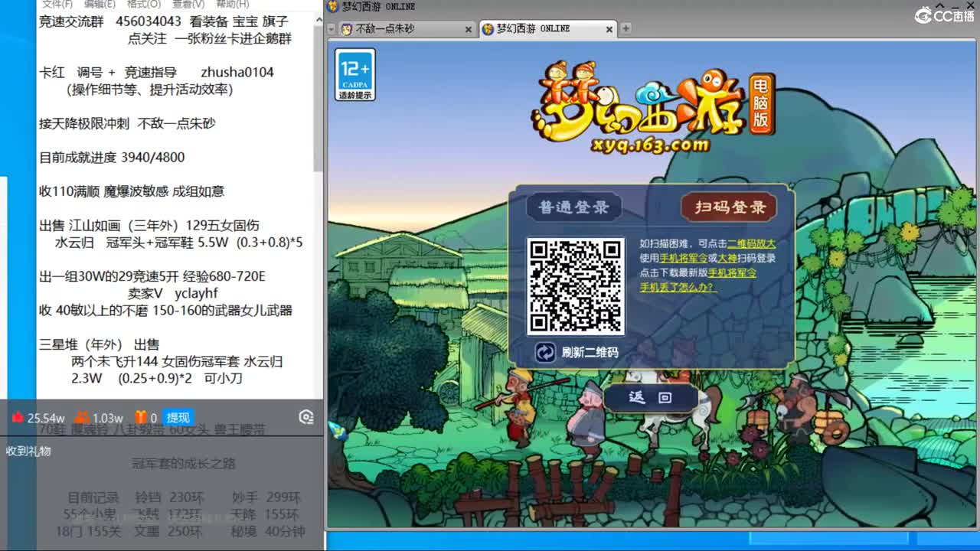Viewport: 980px width, 551px height.
Task: Click the 收 40敏以上的不磨 weapon line
Action: coord(165,310)
